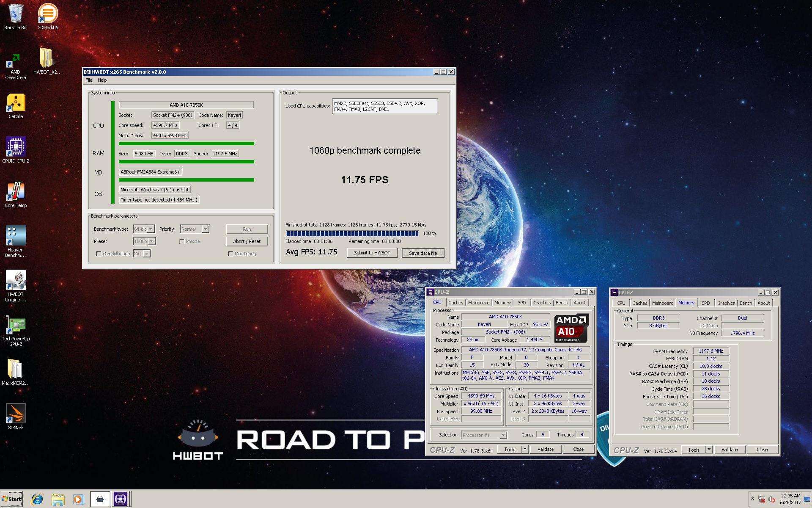Show hidden tray icons arrow
This screenshot has width=812, height=508.
tap(752, 499)
